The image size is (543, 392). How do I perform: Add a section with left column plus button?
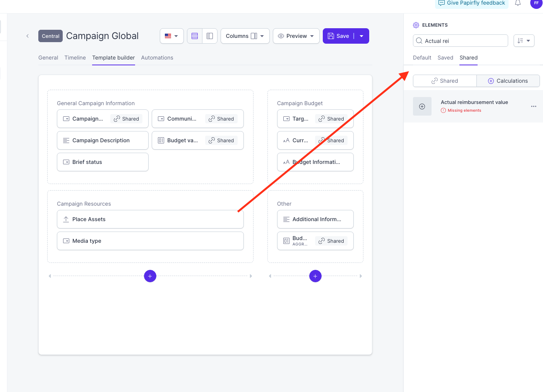click(150, 276)
